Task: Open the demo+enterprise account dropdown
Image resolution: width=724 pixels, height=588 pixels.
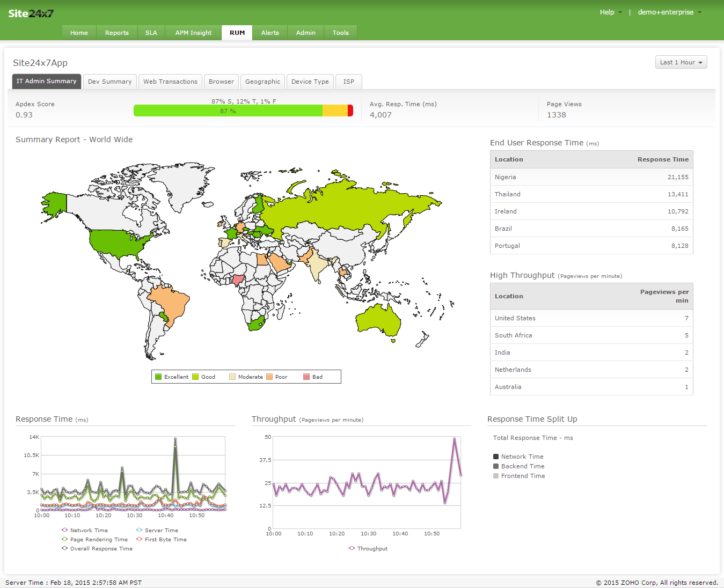Action: click(669, 12)
